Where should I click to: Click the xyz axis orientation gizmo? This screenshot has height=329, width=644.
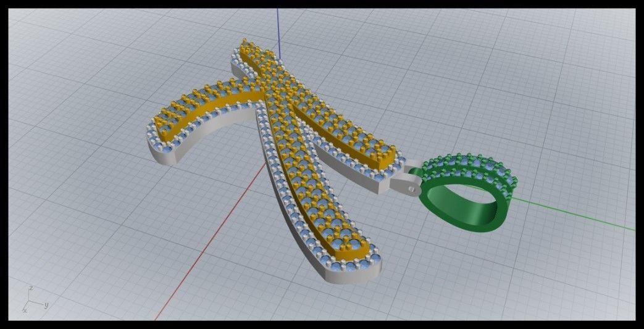(35, 300)
